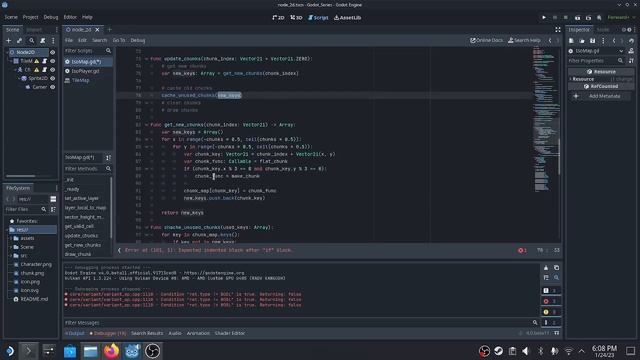Expand the Scene folder in FileSystem
Image resolution: width=640 pixels, height=360 pixels.
(11, 247)
